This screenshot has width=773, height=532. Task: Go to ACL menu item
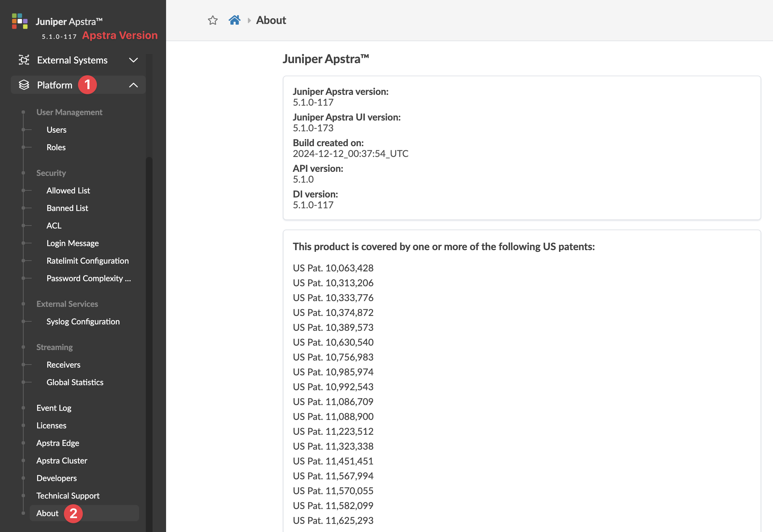click(x=54, y=225)
